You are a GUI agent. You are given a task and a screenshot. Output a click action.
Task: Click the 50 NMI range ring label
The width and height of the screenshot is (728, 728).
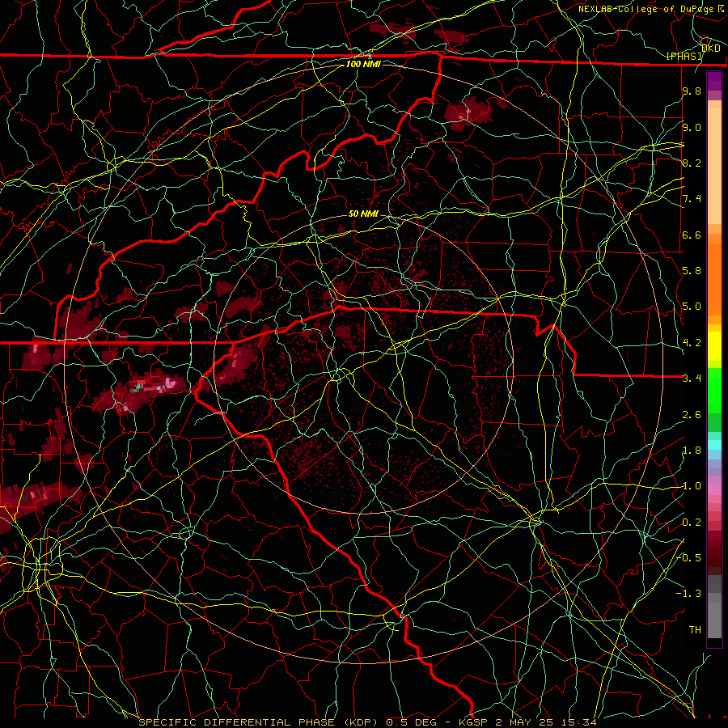coord(363,214)
